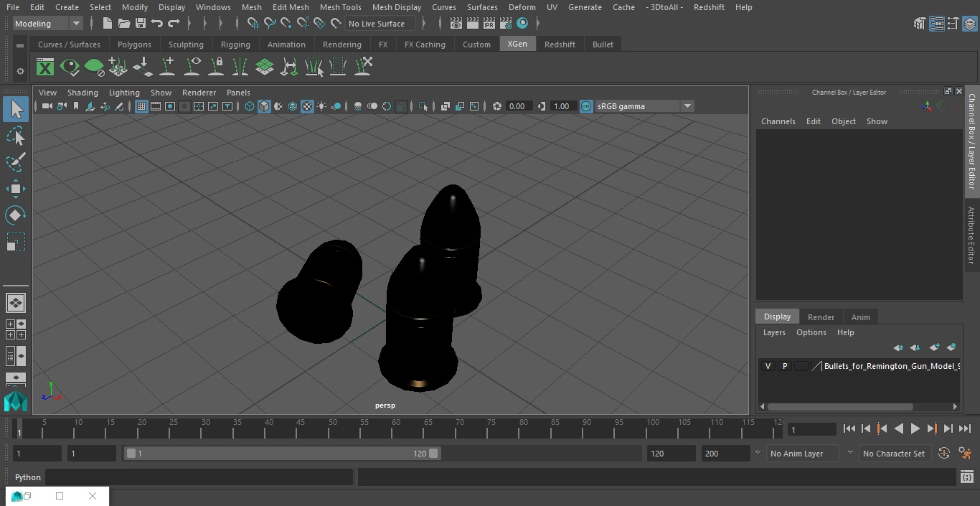The image size is (980, 506).
Task: Click the Select camera icon in viewport
Action: pyautogui.click(x=47, y=106)
